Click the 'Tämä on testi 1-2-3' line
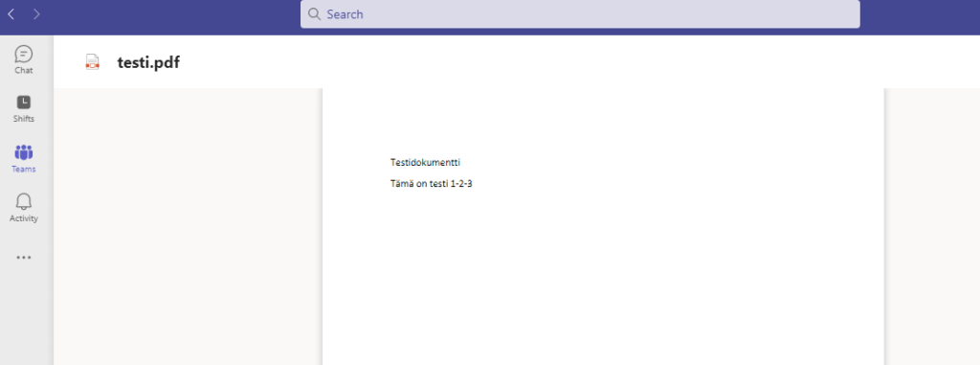 point(432,184)
